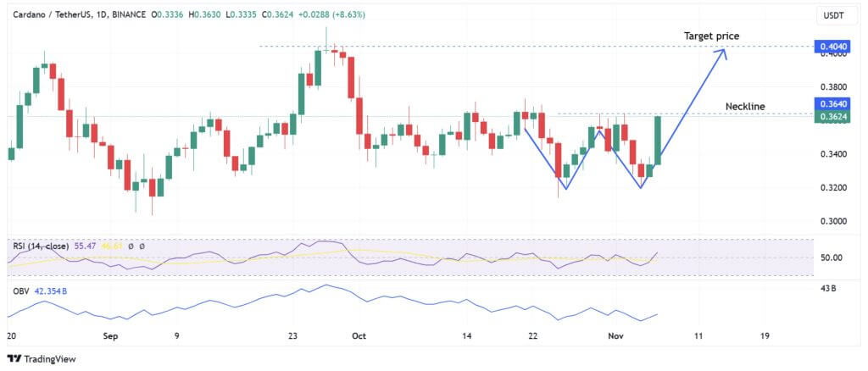The height and width of the screenshot is (371, 868).
Task: Select the 0.4040 target price label
Action: click(x=833, y=47)
